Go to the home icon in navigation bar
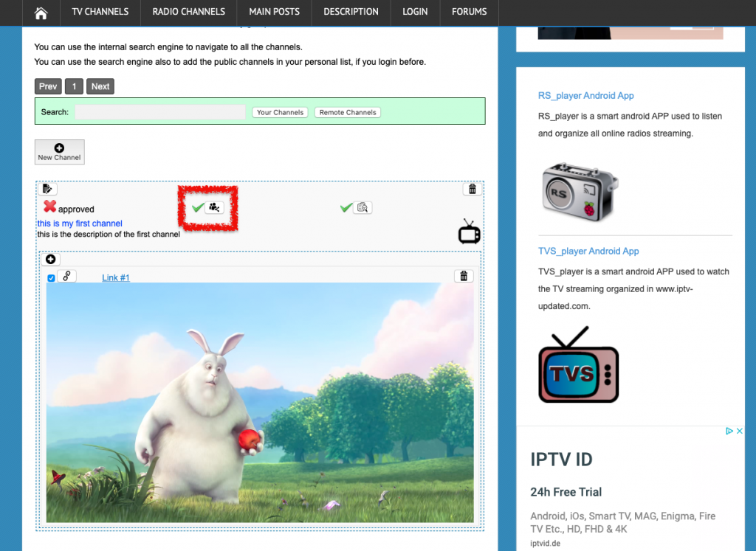This screenshot has height=551, width=756. (41, 13)
